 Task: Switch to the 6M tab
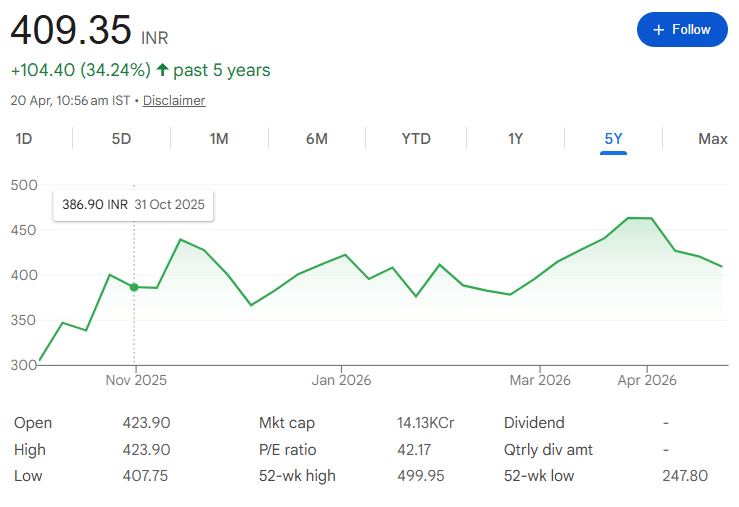tap(316, 139)
